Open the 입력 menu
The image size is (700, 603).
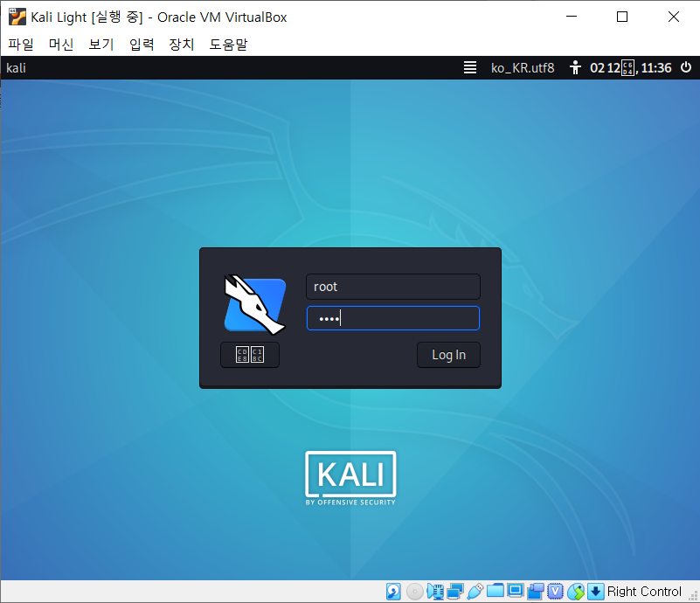point(142,45)
